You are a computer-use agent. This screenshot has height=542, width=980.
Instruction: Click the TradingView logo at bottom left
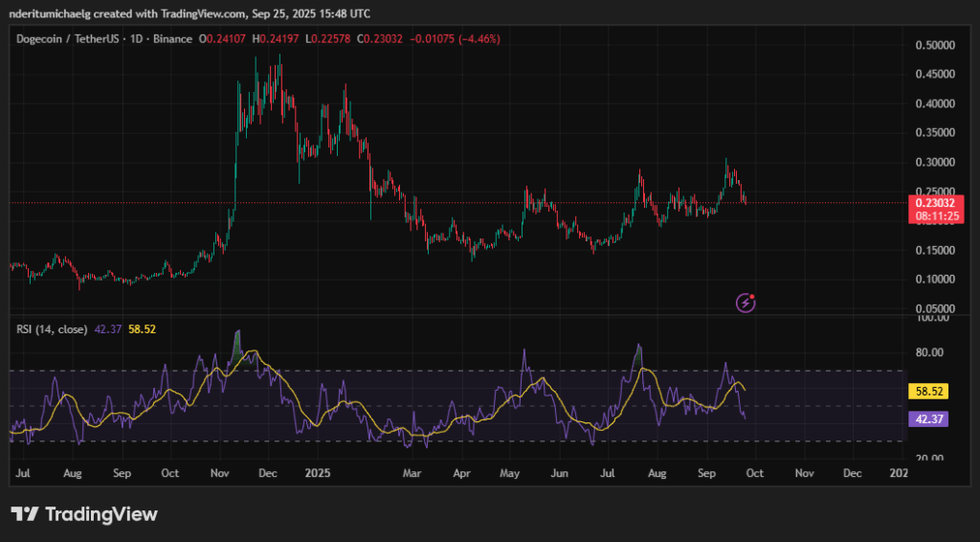coord(84,514)
